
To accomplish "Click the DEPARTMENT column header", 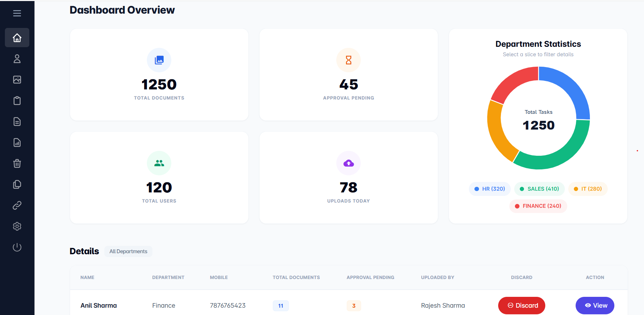I will click(168, 277).
